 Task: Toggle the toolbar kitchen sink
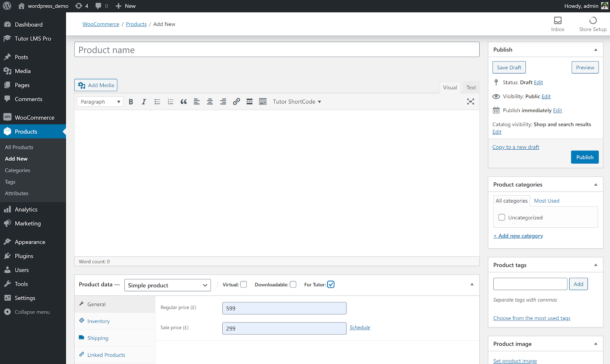click(x=263, y=102)
